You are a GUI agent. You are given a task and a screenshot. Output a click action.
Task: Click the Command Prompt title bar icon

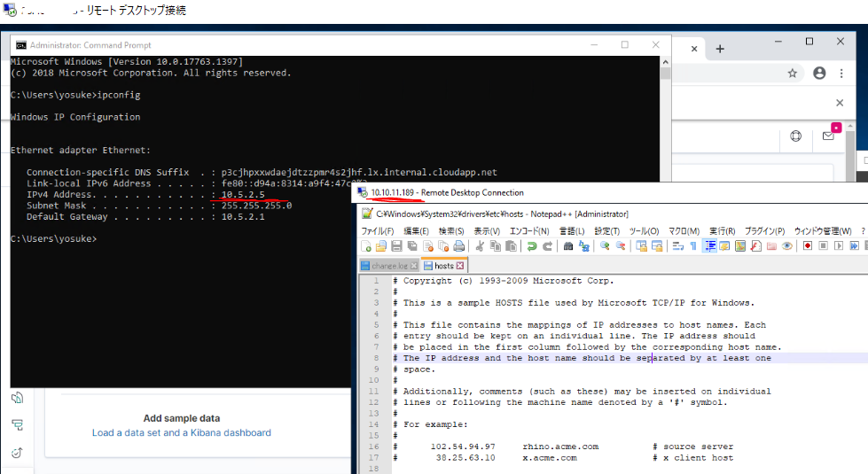point(21,45)
